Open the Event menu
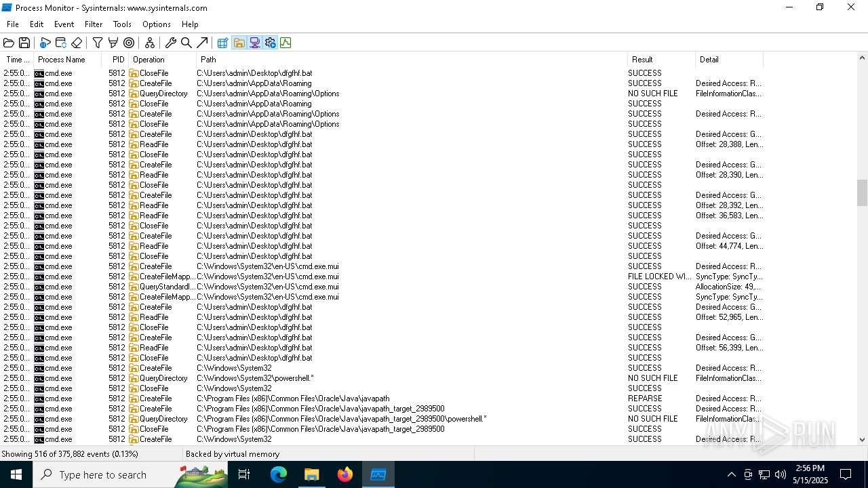 pos(64,24)
